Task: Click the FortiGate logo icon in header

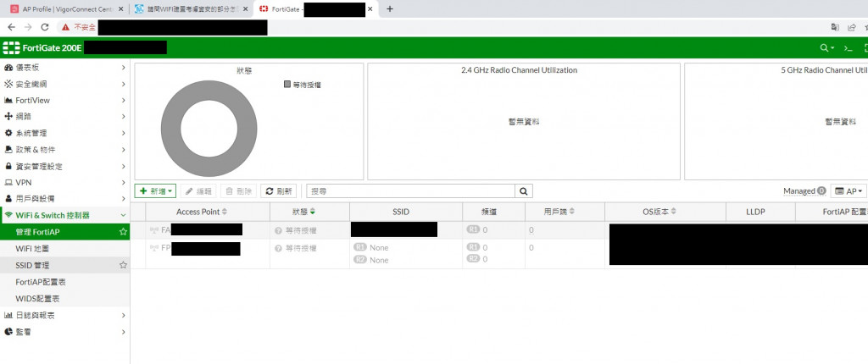Action: pyautogui.click(x=11, y=48)
